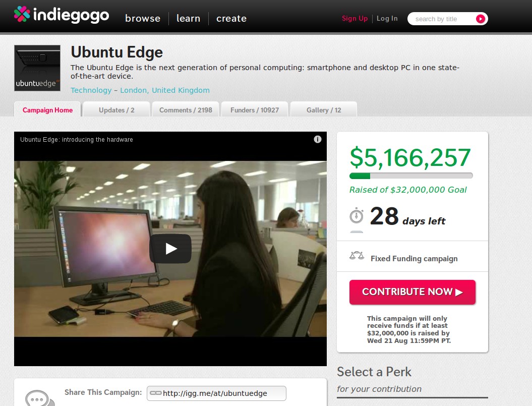Click the Sign Up link
This screenshot has width=532, height=406.
[x=354, y=18]
